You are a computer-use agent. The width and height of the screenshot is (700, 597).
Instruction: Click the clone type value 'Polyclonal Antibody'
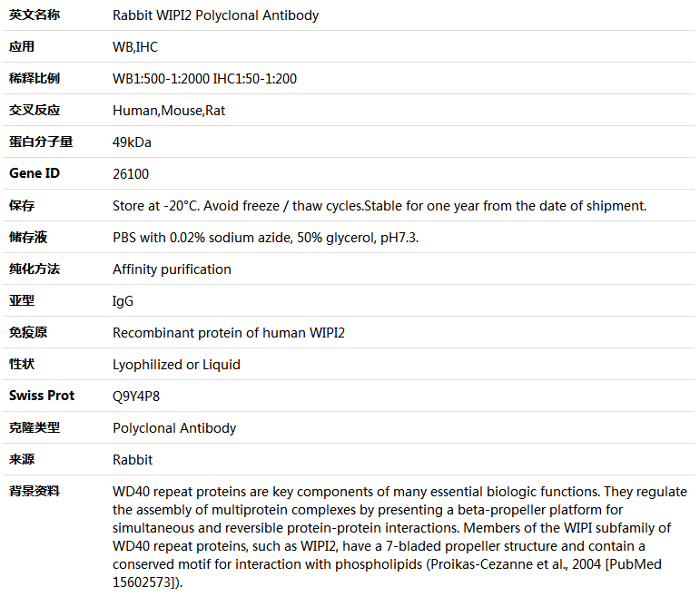click(174, 428)
